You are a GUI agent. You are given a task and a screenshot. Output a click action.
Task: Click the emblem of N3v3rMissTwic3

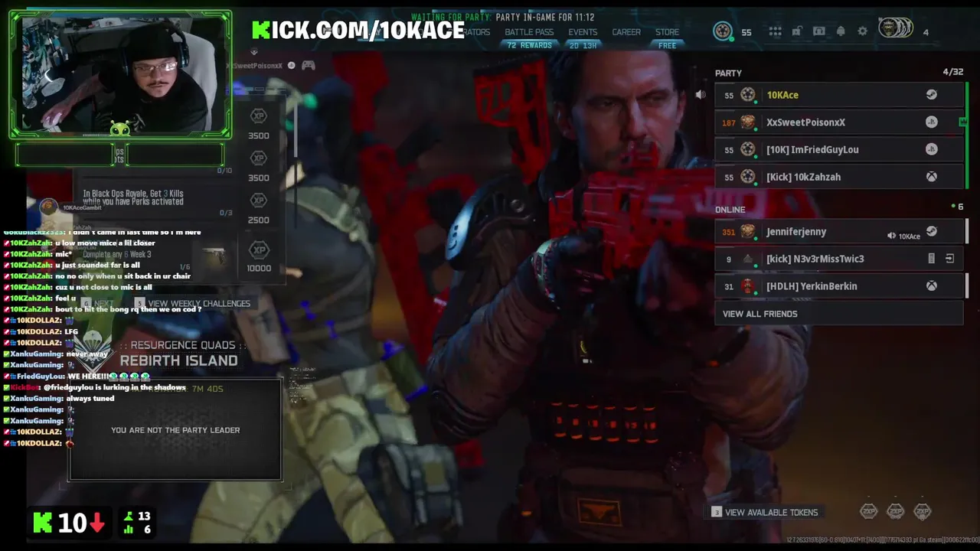748,259
